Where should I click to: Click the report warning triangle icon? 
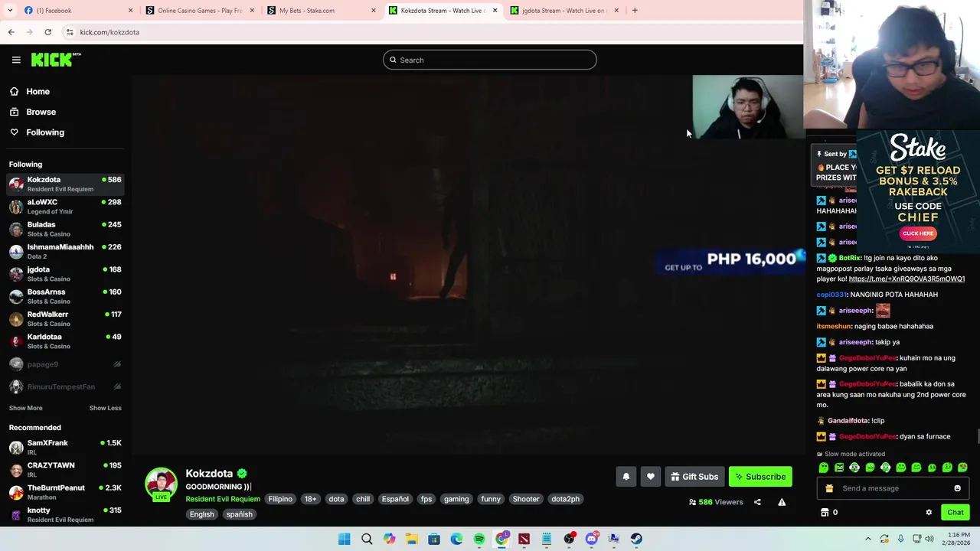coord(782,502)
